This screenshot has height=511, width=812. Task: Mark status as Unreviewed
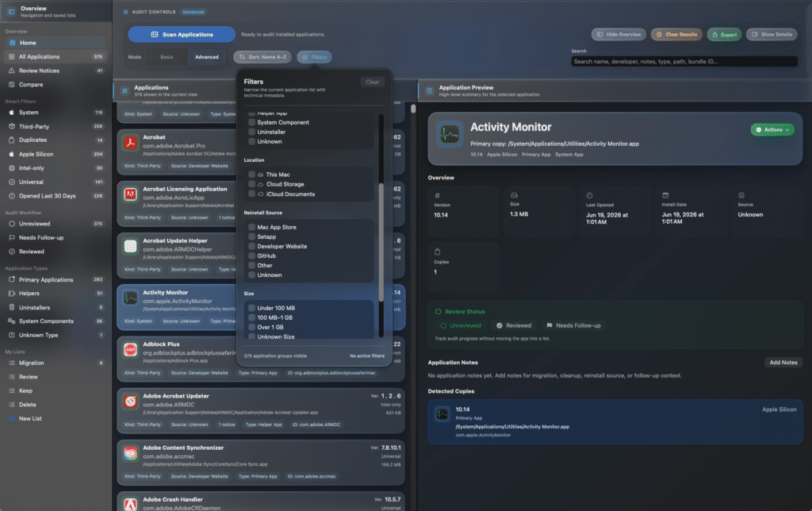461,325
